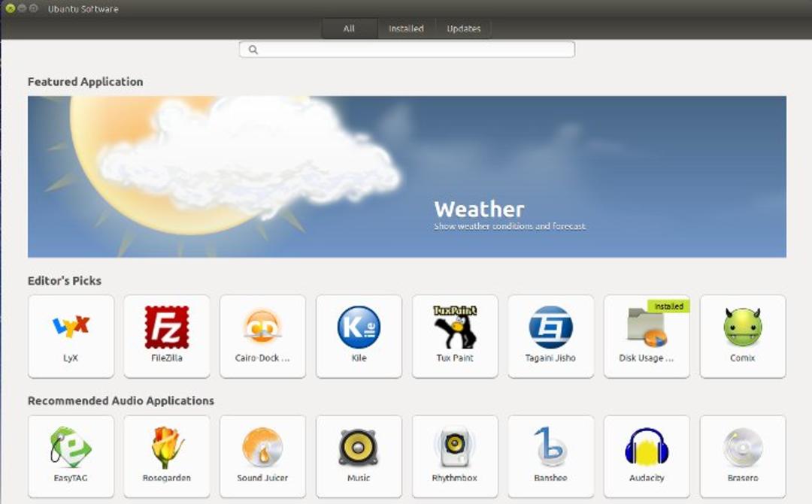The height and width of the screenshot is (504, 812).
Task: Open Cairo-Dock in Editor's Picks
Action: pyautogui.click(x=262, y=337)
